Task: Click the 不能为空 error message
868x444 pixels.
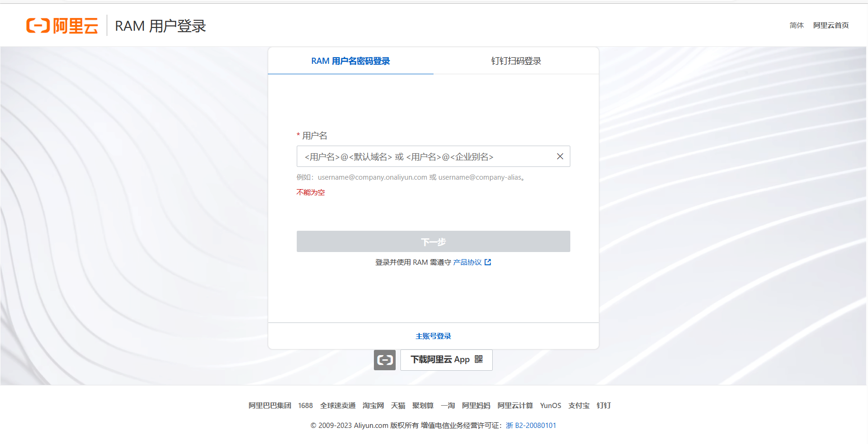Action: point(310,192)
